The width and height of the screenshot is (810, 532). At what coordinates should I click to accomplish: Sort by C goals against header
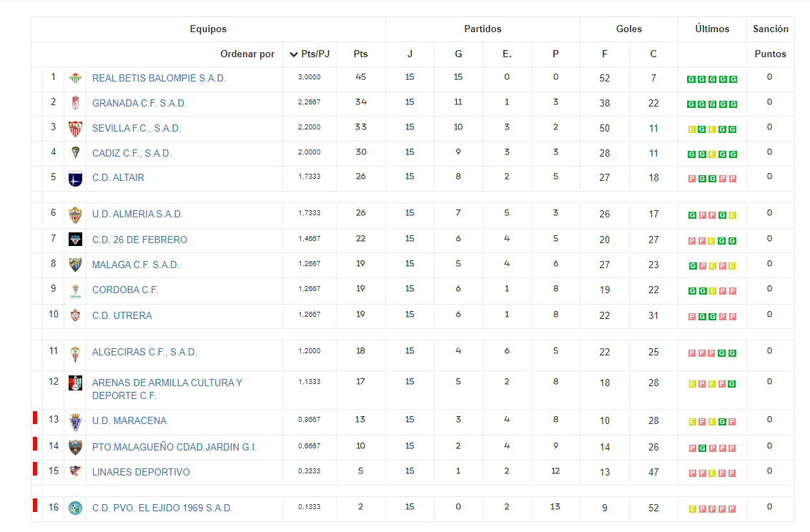pyautogui.click(x=653, y=54)
